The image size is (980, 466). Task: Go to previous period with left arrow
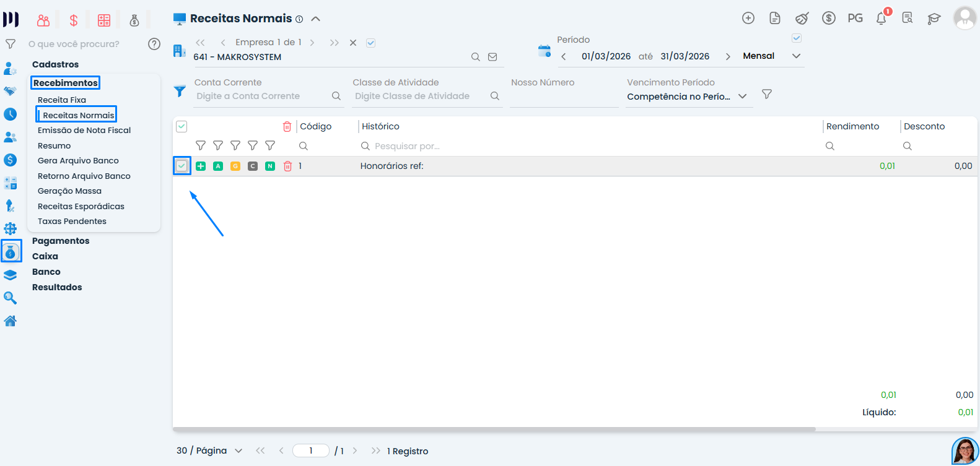point(564,56)
